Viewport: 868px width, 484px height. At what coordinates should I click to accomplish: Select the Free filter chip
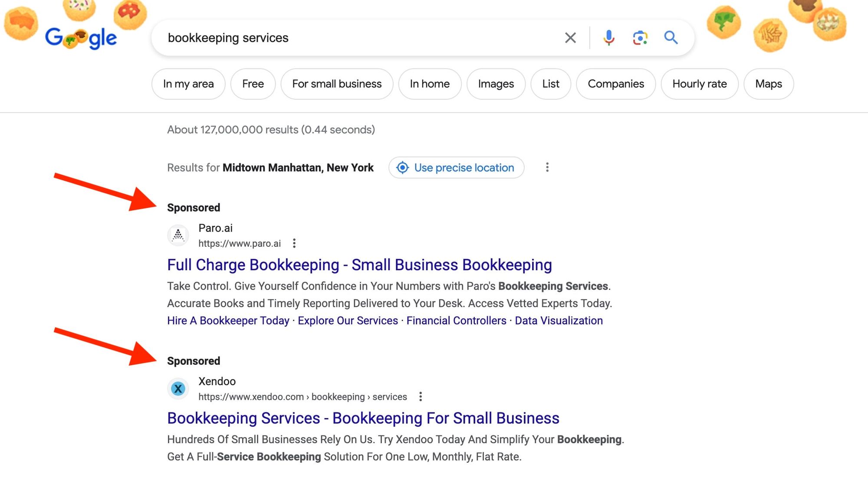point(253,84)
